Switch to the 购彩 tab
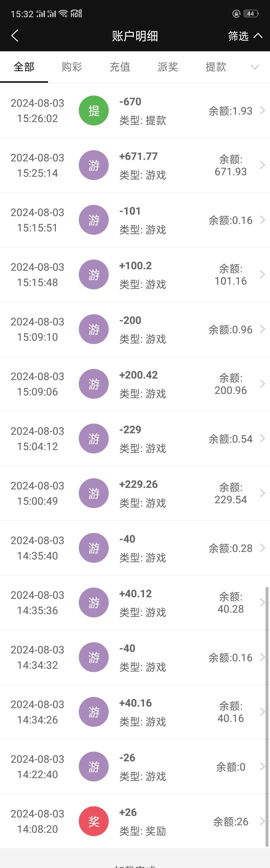The height and width of the screenshot is (868, 270). 72,67
